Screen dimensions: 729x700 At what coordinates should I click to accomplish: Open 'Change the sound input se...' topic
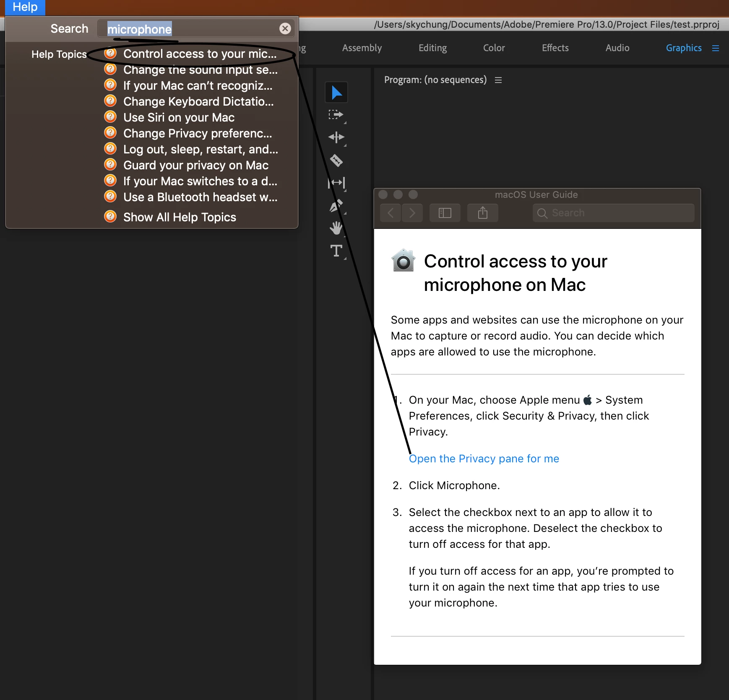pyautogui.click(x=191, y=70)
